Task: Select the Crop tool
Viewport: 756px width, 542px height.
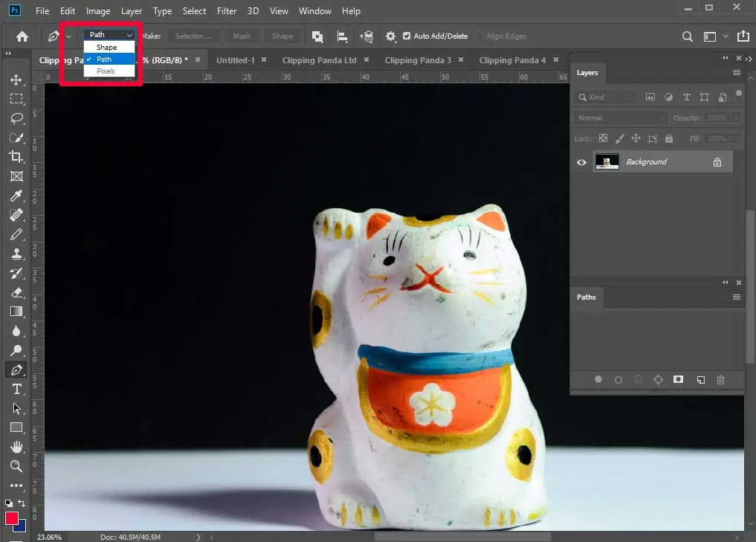Action: 16,157
